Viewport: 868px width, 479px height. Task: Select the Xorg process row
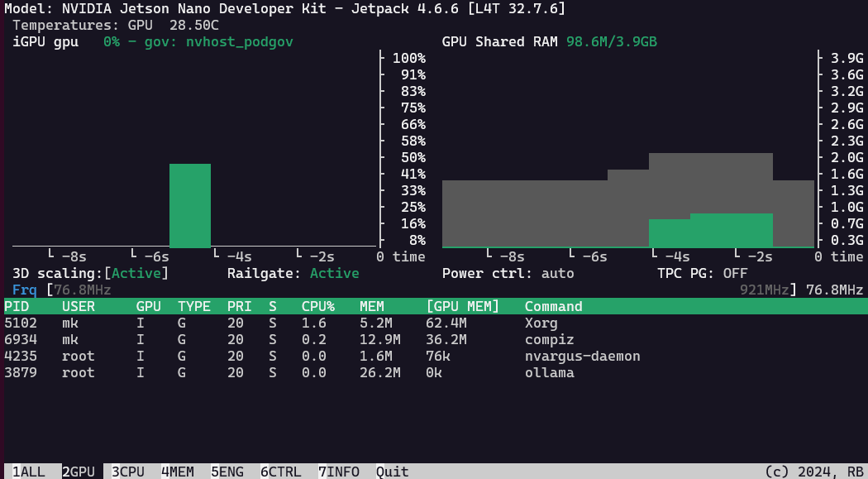click(x=541, y=323)
